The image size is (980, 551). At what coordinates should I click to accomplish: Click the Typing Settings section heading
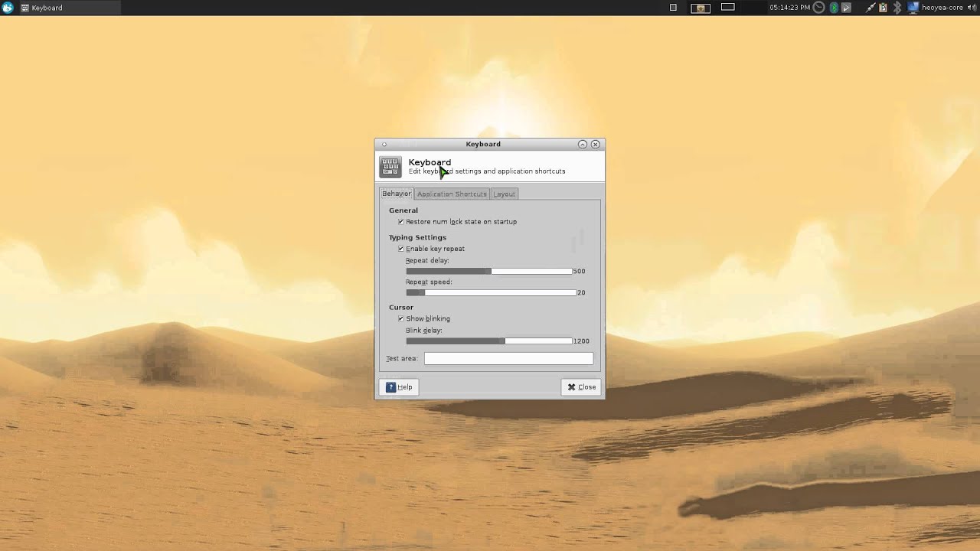point(417,237)
